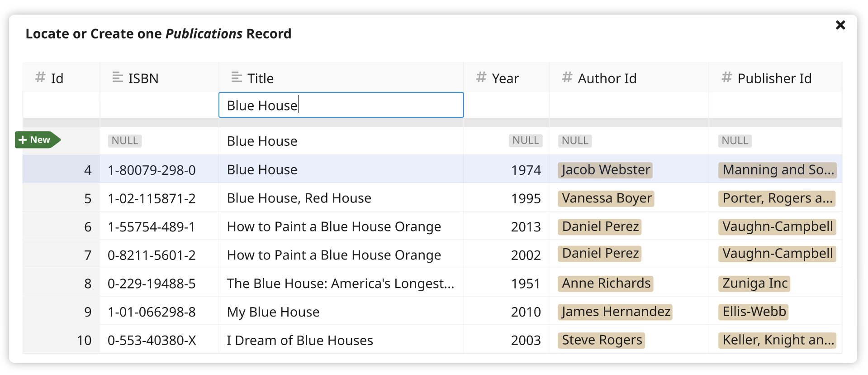Click the text-type icon beside Title header
Viewport: 868px width, 375px height.
237,77
